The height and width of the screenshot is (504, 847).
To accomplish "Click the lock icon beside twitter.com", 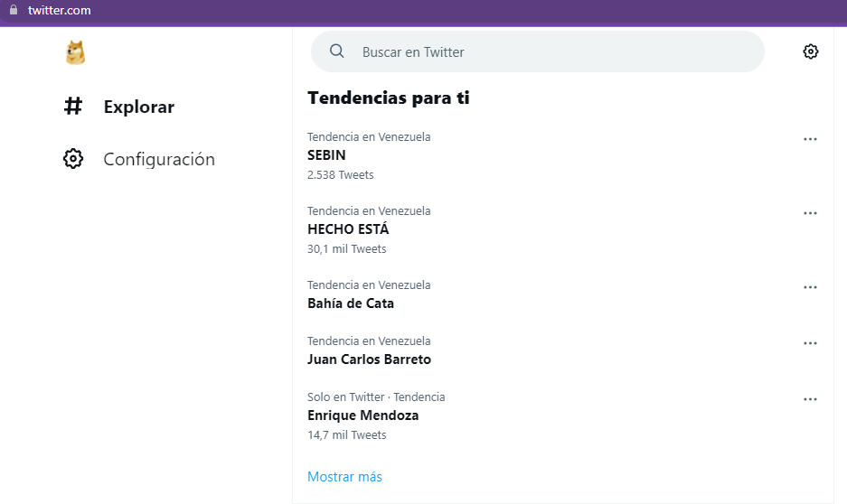I will pos(14,10).
